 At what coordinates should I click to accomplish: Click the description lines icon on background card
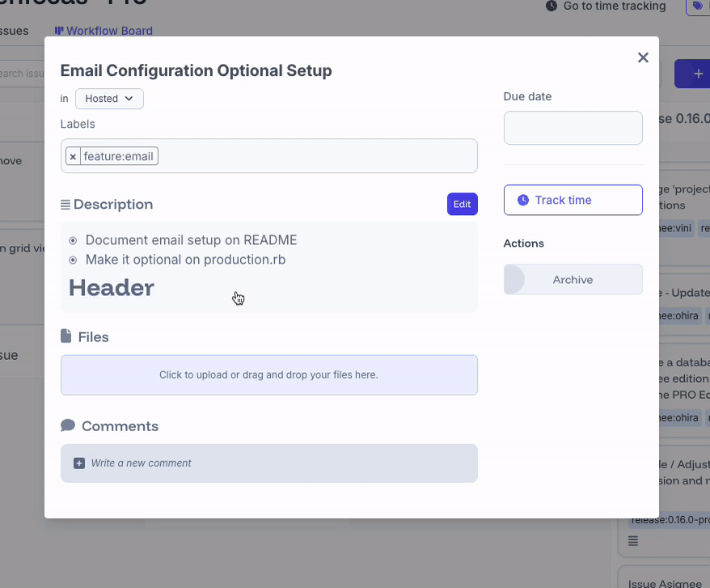[x=633, y=540]
